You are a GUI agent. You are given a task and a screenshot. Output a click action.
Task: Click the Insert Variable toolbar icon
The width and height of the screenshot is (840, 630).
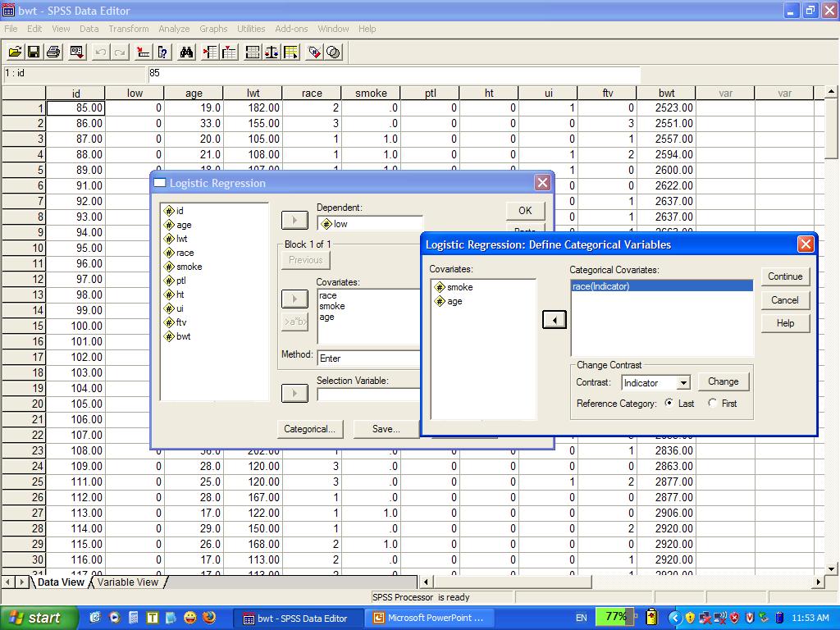(230, 52)
